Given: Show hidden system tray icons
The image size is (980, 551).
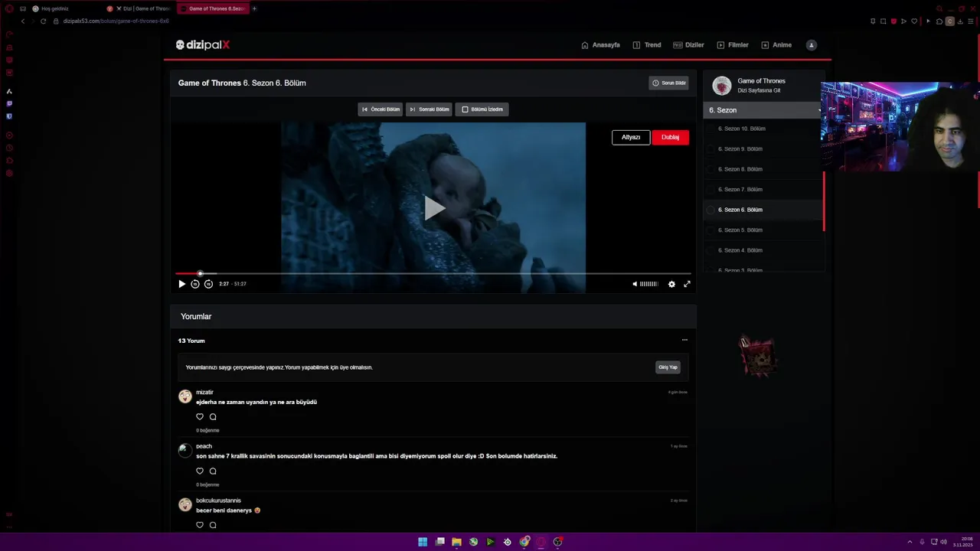Looking at the screenshot, I should (x=910, y=542).
